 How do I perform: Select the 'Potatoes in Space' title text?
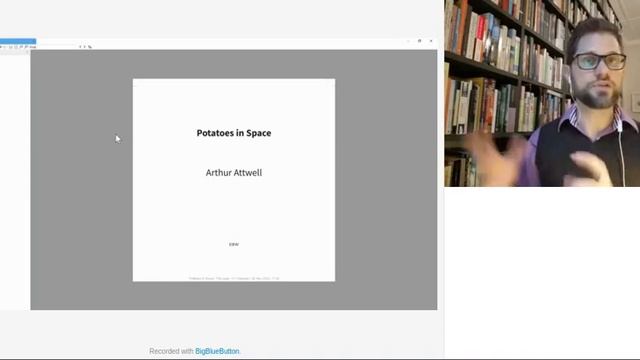(234, 133)
